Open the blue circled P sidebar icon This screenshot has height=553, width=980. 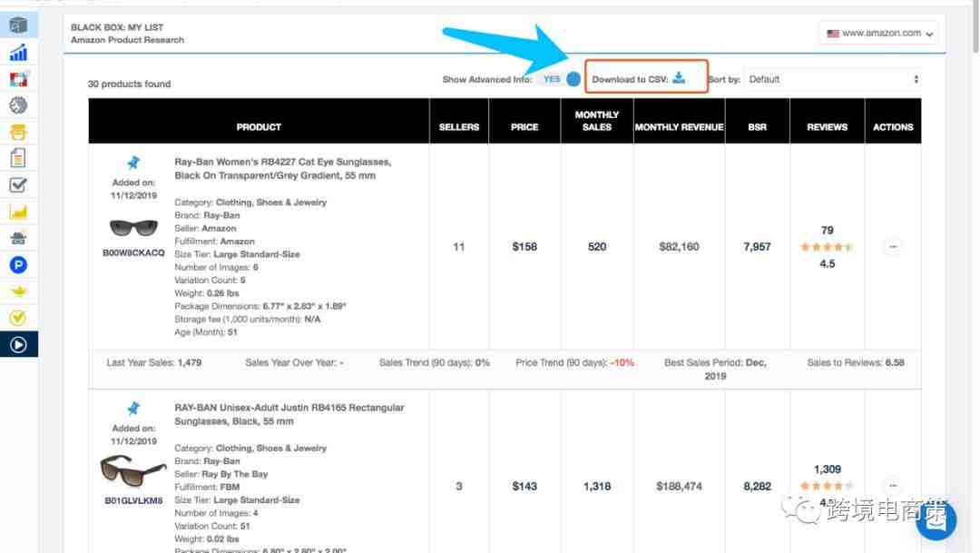click(18, 265)
